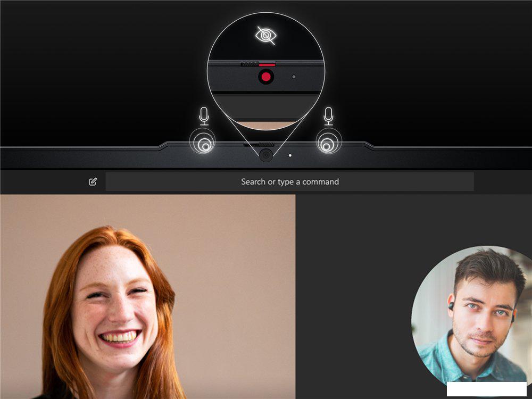The image size is (532, 399).
Task: Tap left microphone concentric rings marker
Action: [x=203, y=143]
